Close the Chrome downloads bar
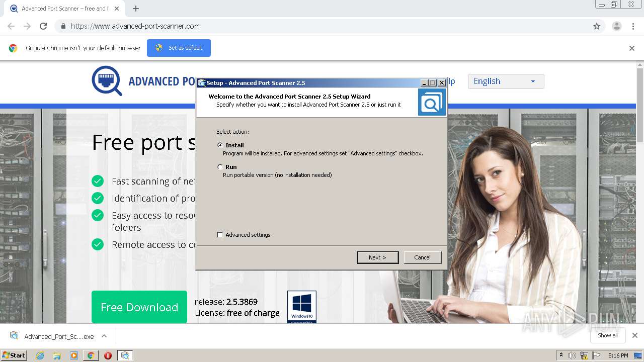Image resolution: width=644 pixels, height=362 pixels. pyautogui.click(x=635, y=335)
